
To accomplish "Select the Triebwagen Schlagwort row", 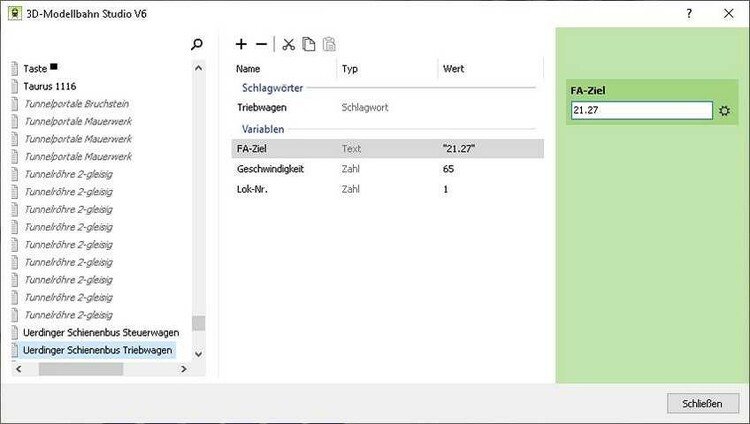I will coord(387,107).
